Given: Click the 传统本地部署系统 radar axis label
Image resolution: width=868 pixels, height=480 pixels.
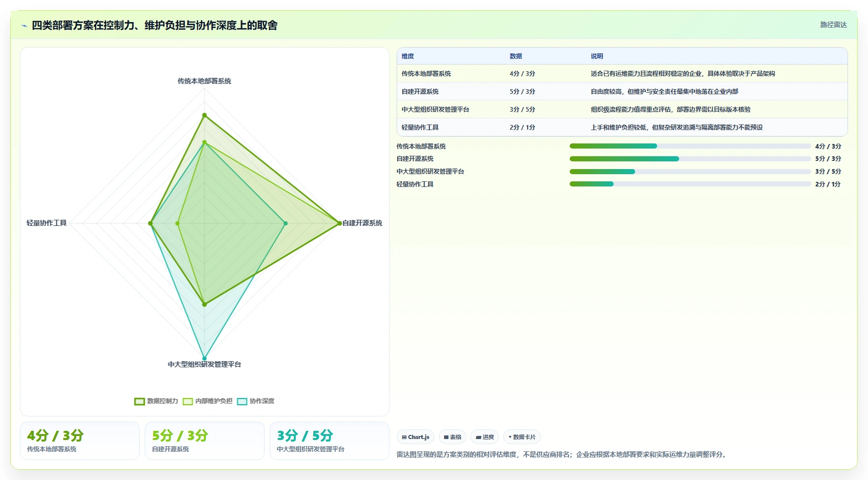Looking at the screenshot, I should tap(204, 81).
